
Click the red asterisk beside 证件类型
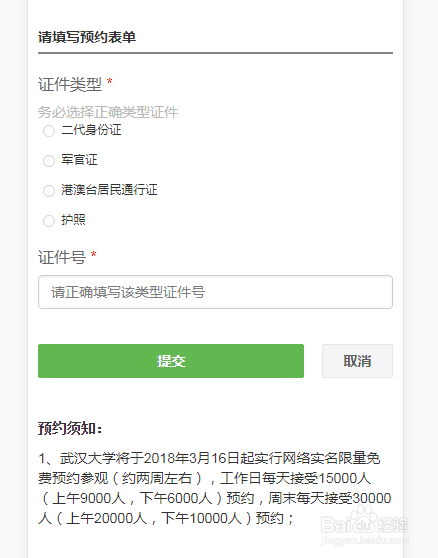click(110, 82)
